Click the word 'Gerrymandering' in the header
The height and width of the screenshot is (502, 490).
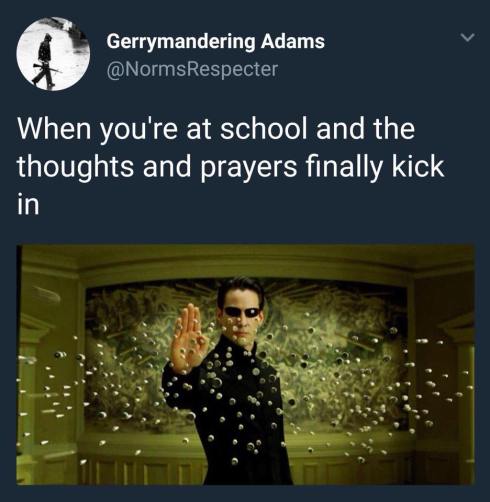181,42
